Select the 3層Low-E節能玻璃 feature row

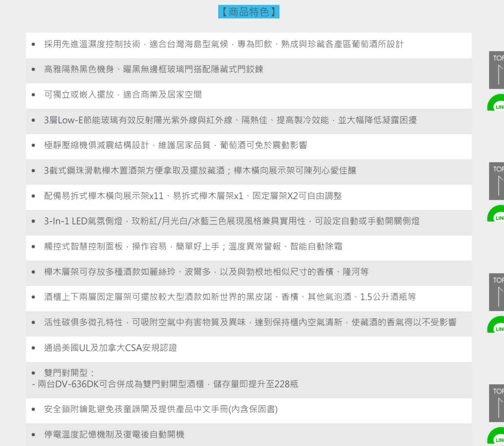[230, 120]
